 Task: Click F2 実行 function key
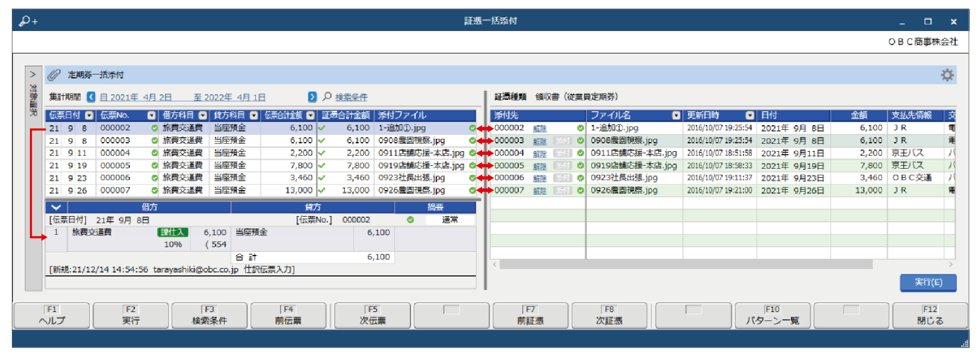(130, 315)
